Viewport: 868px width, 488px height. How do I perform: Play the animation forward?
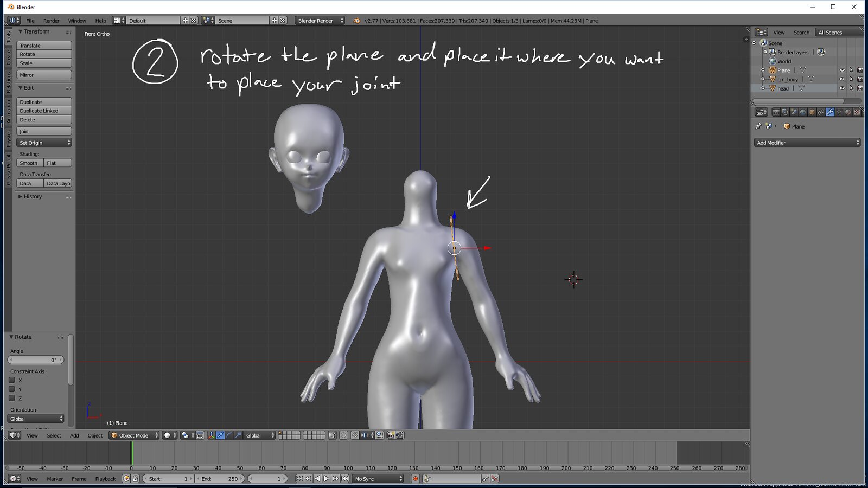(x=327, y=479)
